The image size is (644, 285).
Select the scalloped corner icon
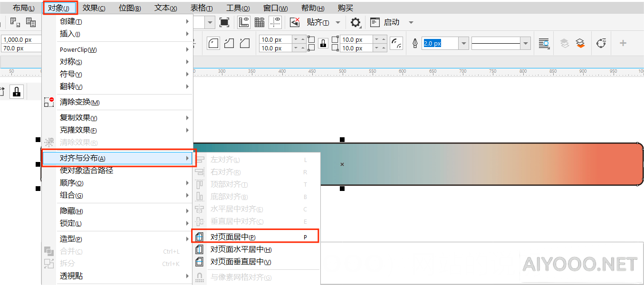pos(229,44)
